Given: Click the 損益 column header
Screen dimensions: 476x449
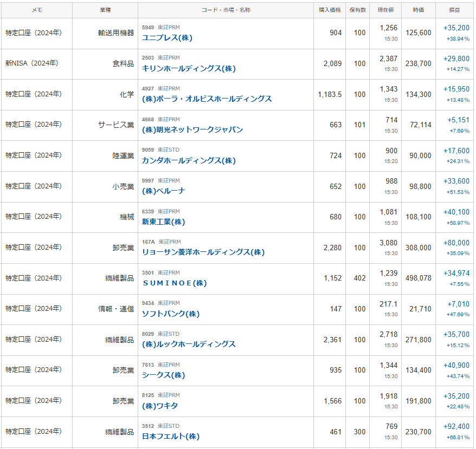Looking at the screenshot, I should point(455,10).
